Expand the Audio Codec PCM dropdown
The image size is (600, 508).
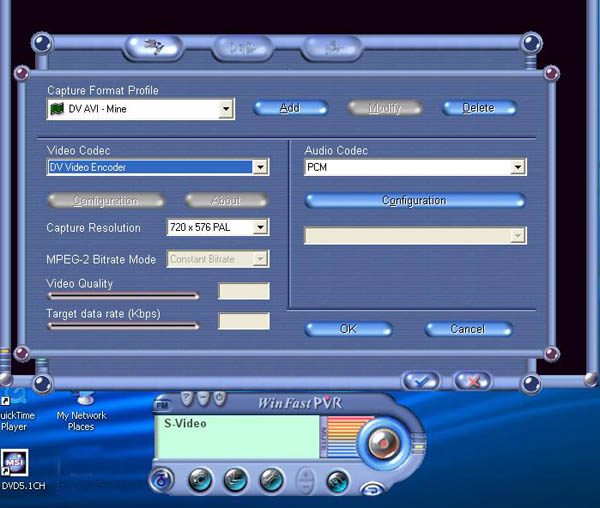pyautogui.click(x=518, y=167)
